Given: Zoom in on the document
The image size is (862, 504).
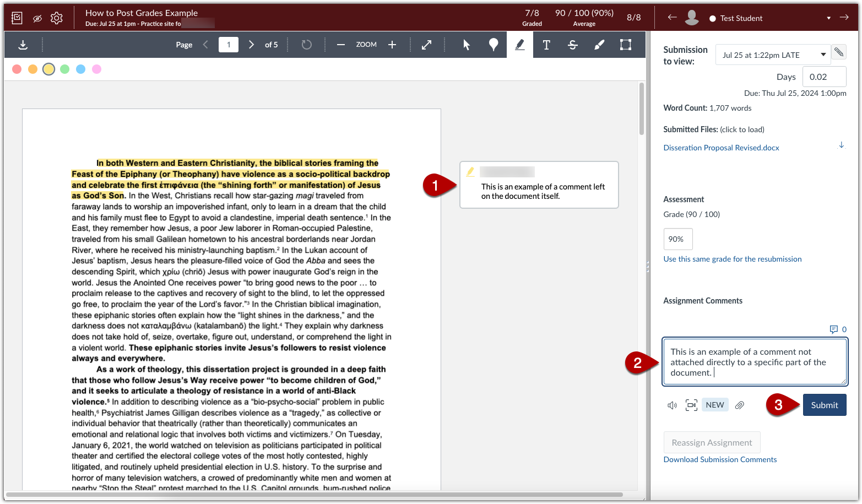Looking at the screenshot, I should (x=392, y=45).
